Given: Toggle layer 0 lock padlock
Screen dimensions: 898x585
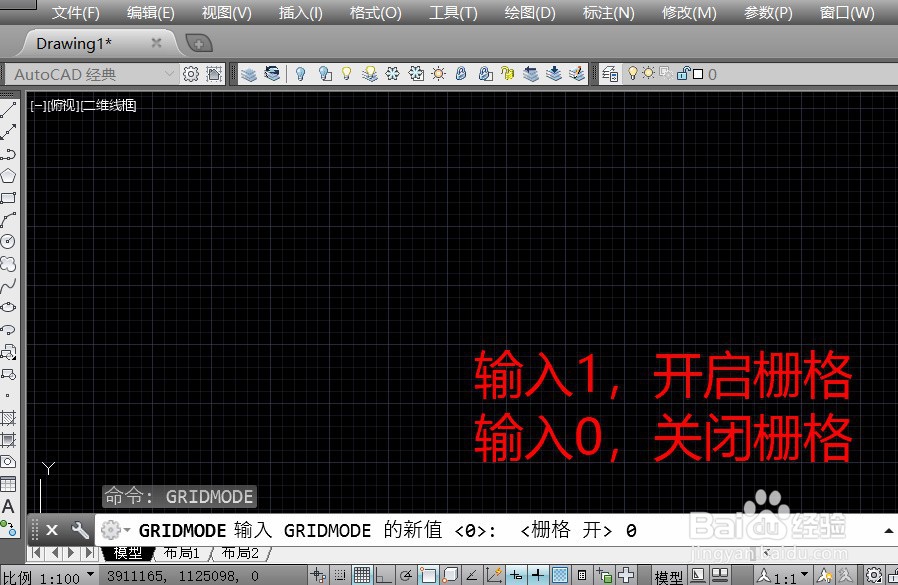Looking at the screenshot, I should tap(683, 73).
